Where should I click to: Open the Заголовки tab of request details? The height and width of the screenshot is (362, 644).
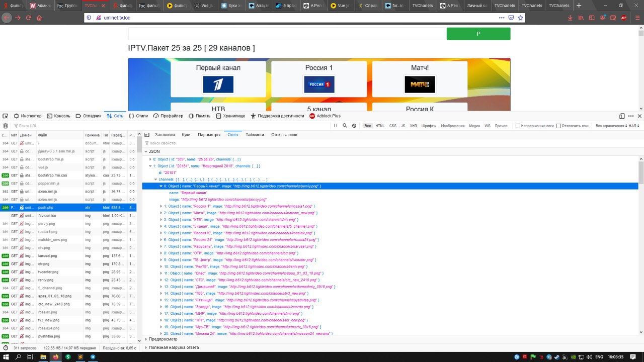pyautogui.click(x=165, y=135)
